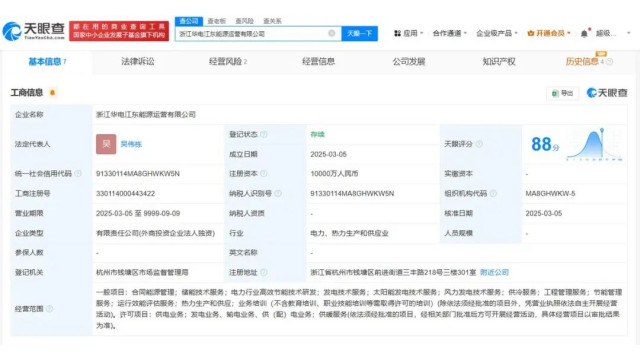Click the help icon next to 注册地址
The width and height of the screenshot is (640, 360).
(264, 272)
